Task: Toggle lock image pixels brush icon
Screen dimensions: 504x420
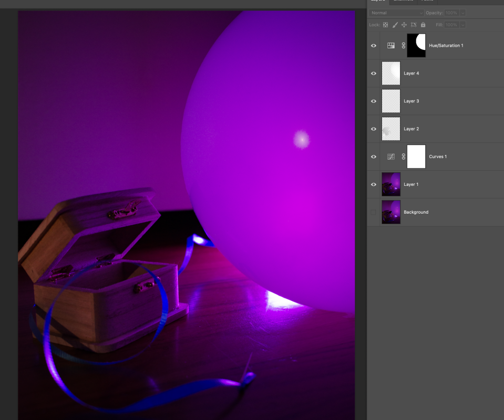Action: [x=395, y=25]
